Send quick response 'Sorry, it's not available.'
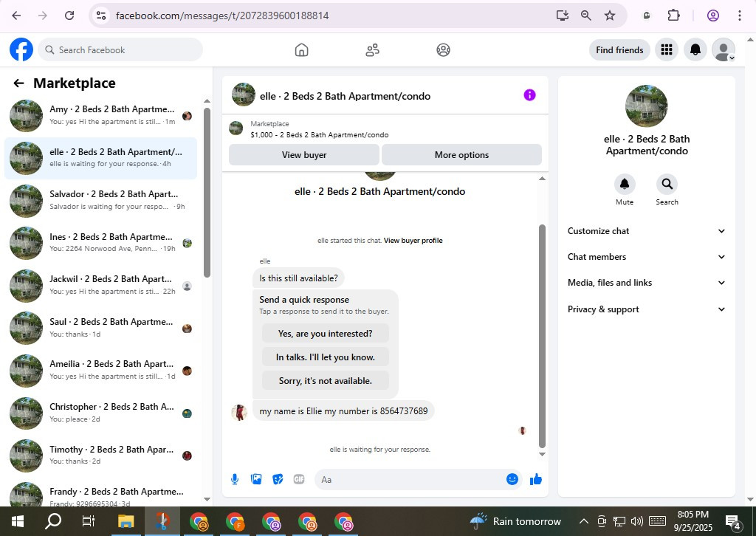 (x=325, y=381)
